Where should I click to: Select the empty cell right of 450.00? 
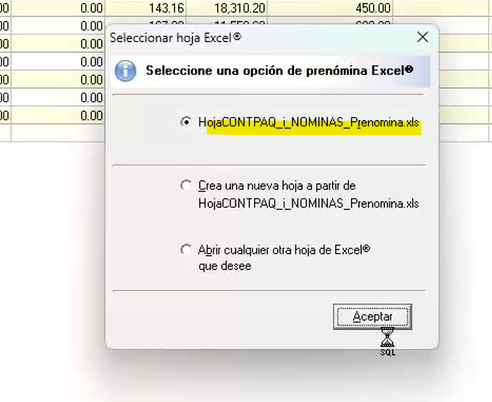442,8
